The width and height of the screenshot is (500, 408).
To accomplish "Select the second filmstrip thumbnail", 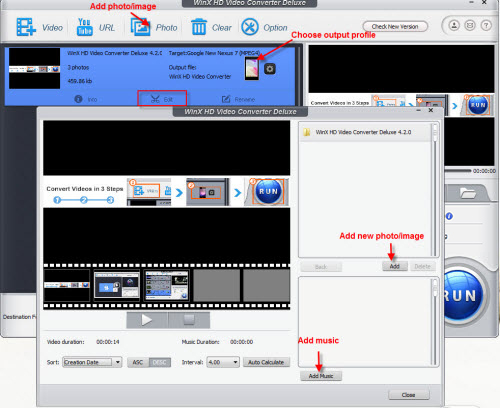I will (117, 285).
